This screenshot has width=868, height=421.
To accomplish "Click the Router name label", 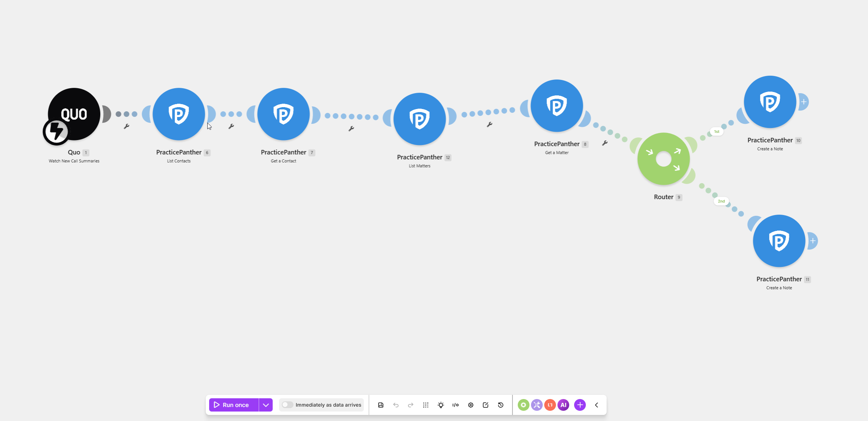I will [x=664, y=197].
